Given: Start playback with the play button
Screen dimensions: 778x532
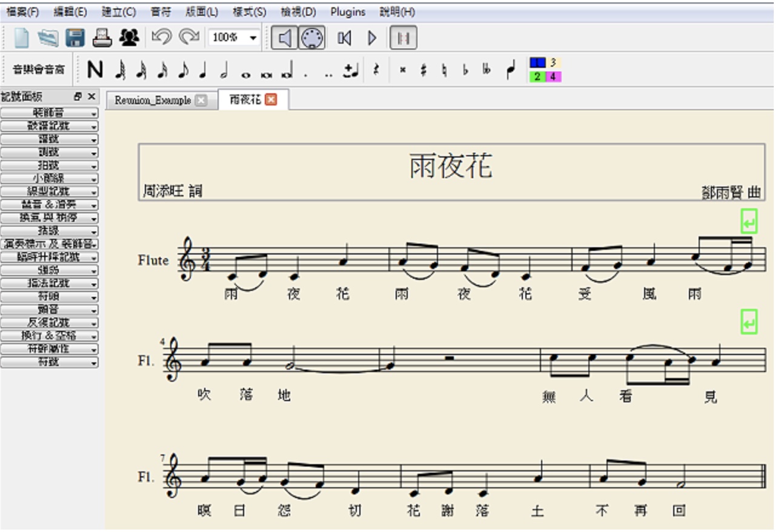Looking at the screenshot, I should [x=372, y=38].
